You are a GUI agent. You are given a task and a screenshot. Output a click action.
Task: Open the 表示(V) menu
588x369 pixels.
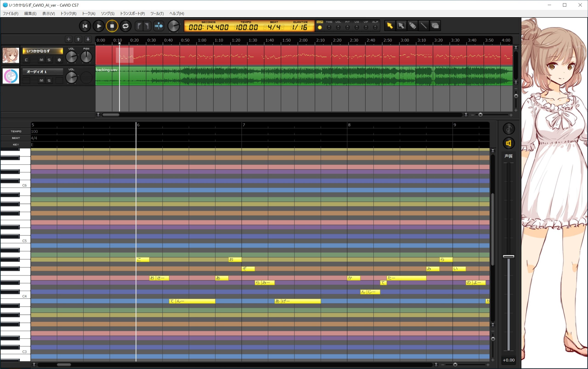(48, 13)
